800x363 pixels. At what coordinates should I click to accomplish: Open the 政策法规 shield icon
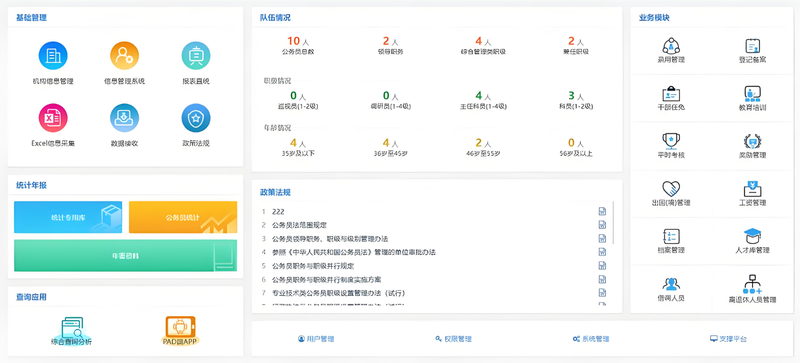pos(196,118)
